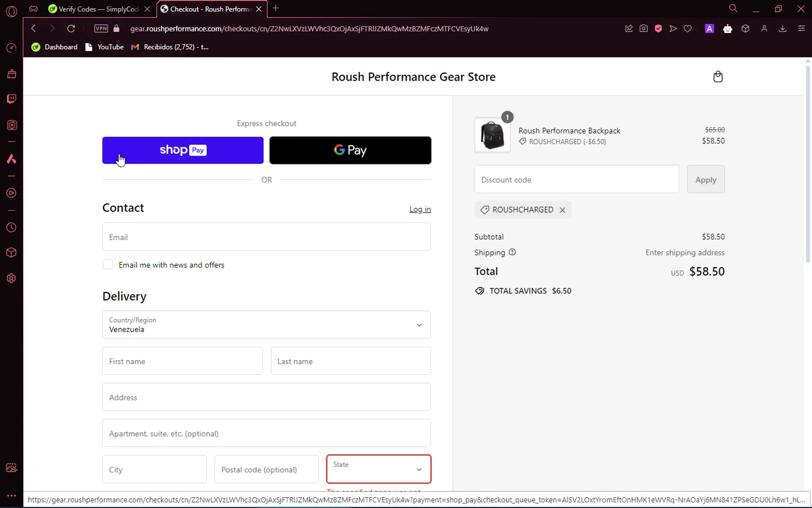Pay with Google Pay button

click(x=350, y=150)
